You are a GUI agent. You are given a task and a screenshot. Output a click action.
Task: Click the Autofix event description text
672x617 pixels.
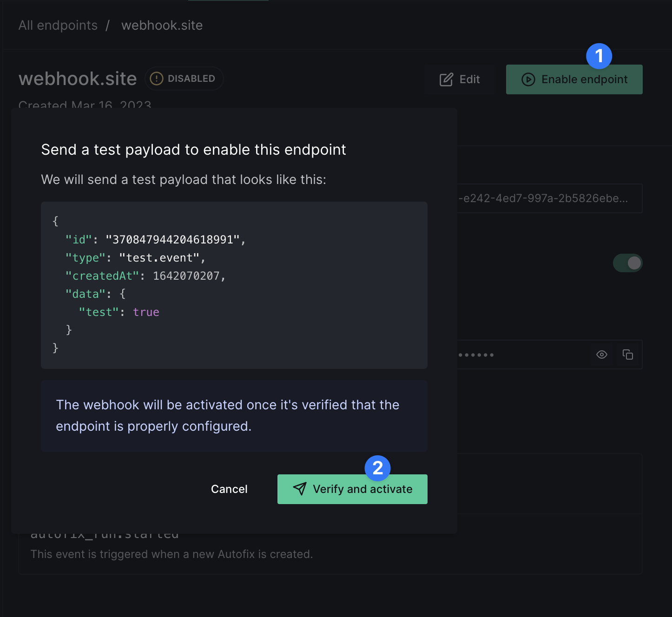(171, 554)
